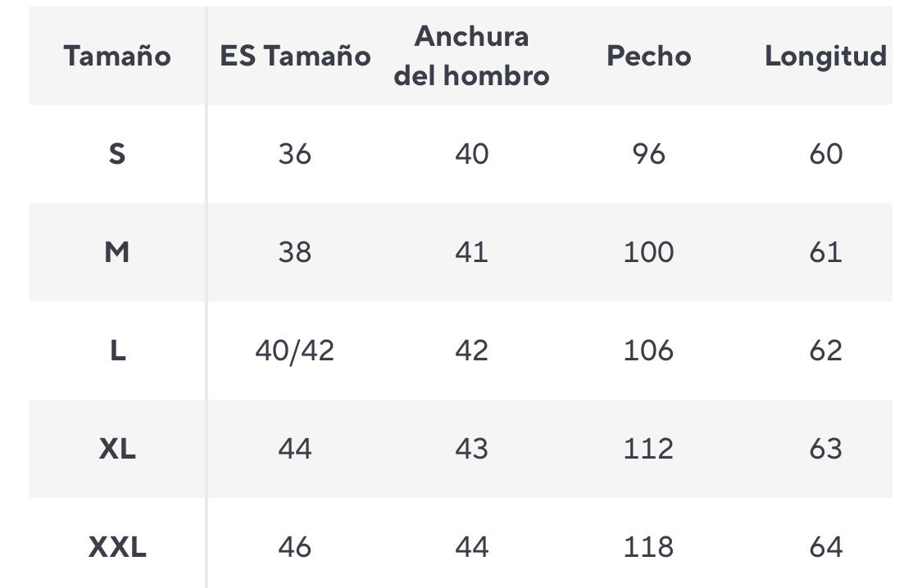Select the Longitud value 63
922x588 pixels.
coord(825,449)
